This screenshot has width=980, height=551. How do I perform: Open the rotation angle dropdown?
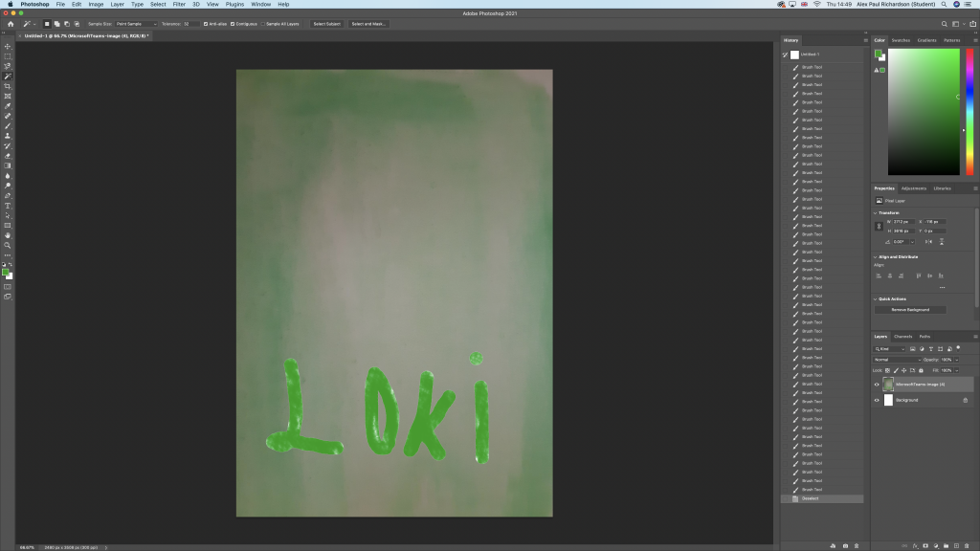coord(912,242)
